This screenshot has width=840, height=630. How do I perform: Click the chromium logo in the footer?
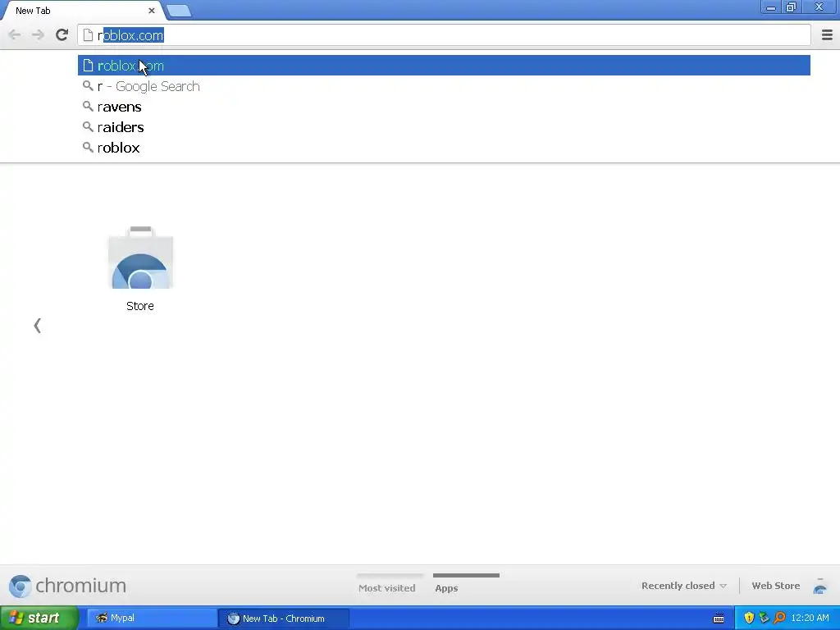click(67, 586)
